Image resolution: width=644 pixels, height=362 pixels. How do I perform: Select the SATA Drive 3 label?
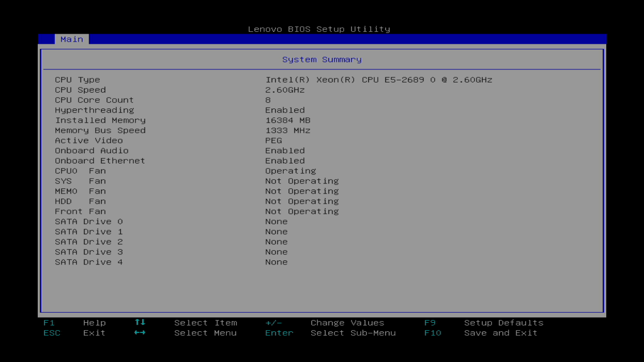[x=89, y=251]
